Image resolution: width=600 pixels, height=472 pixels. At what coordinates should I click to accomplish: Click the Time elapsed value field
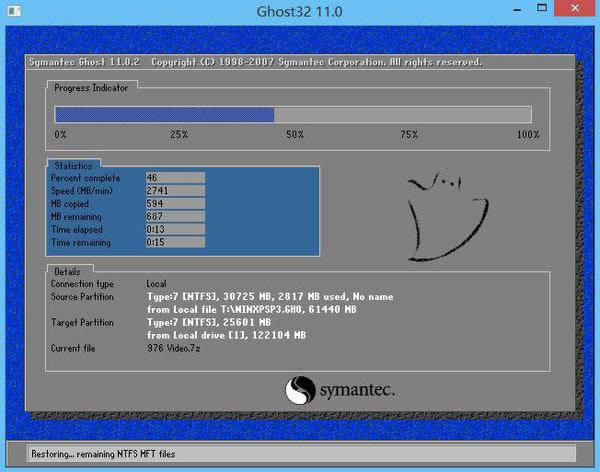(175, 229)
